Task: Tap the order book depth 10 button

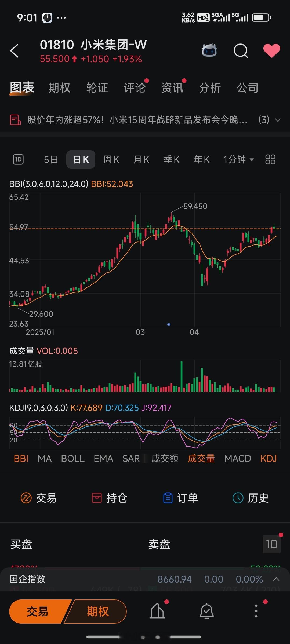Action: 271,544
